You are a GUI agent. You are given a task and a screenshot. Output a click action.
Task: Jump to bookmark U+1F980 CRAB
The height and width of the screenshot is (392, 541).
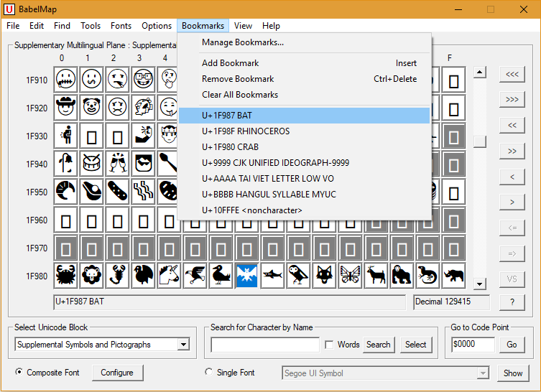304,147
